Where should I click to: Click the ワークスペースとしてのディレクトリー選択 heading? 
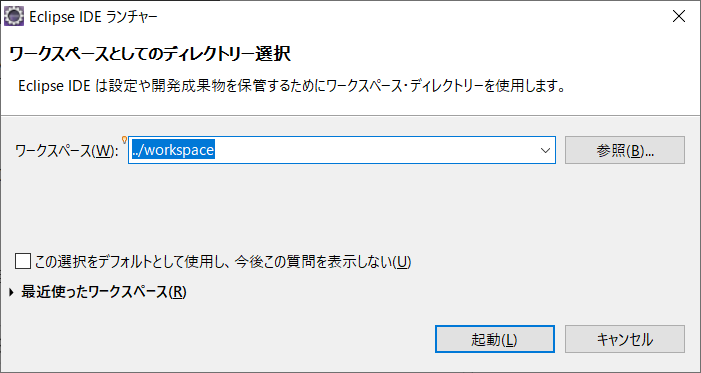point(150,54)
